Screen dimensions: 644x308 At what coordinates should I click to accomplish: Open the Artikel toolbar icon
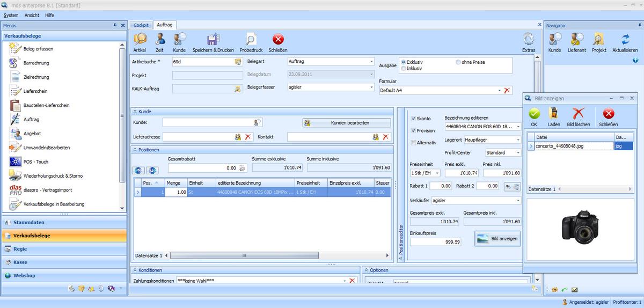pos(140,39)
